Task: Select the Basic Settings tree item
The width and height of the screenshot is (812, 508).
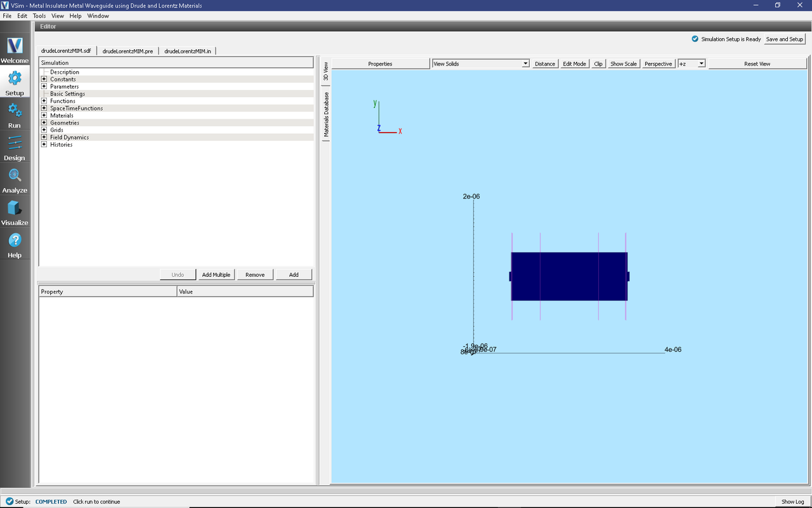Action: point(67,94)
